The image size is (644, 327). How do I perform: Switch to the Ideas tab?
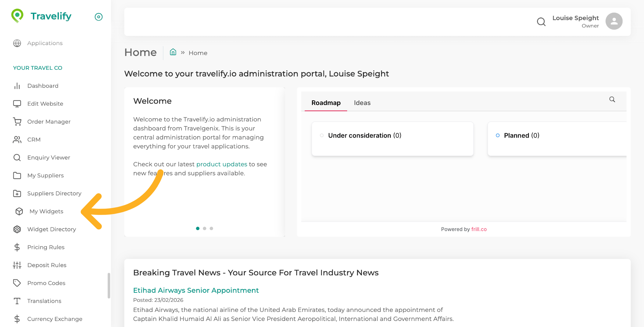[x=362, y=103]
